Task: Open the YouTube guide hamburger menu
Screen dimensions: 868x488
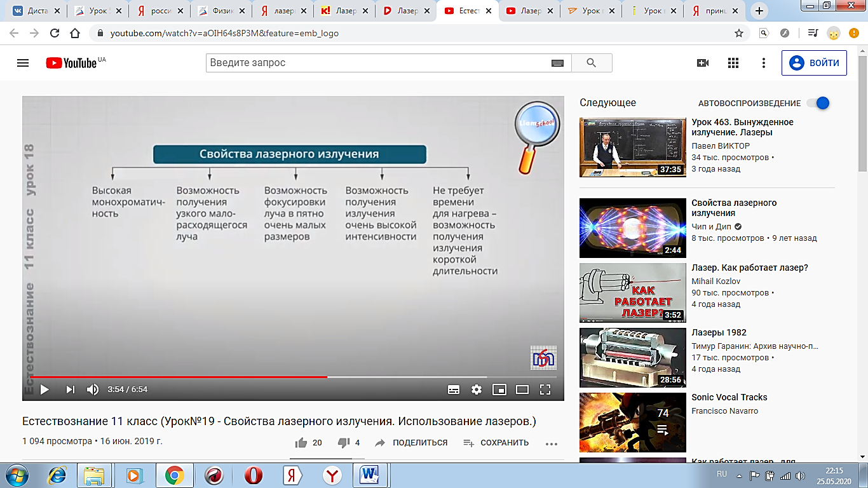Action: pyautogui.click(x=23, y=63)
